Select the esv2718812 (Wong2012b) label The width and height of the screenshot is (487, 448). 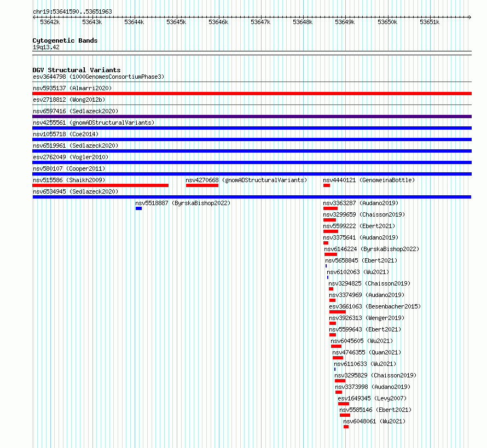69,100
